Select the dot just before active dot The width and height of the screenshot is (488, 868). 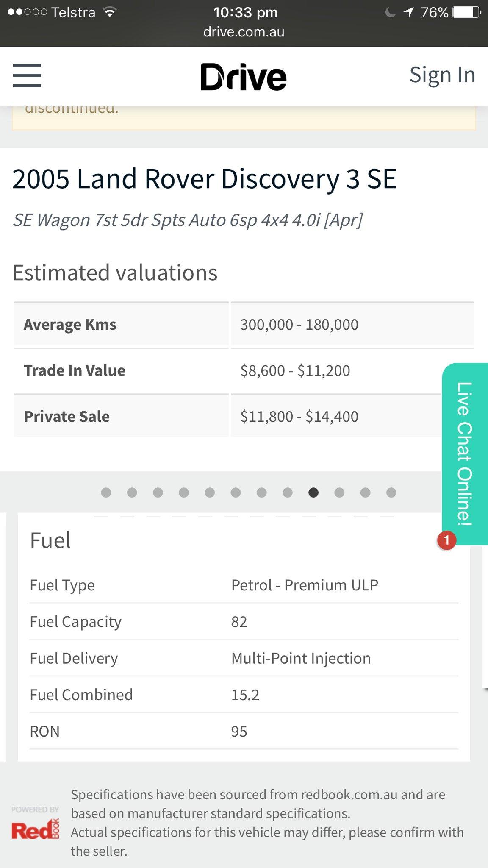[288, 492]
